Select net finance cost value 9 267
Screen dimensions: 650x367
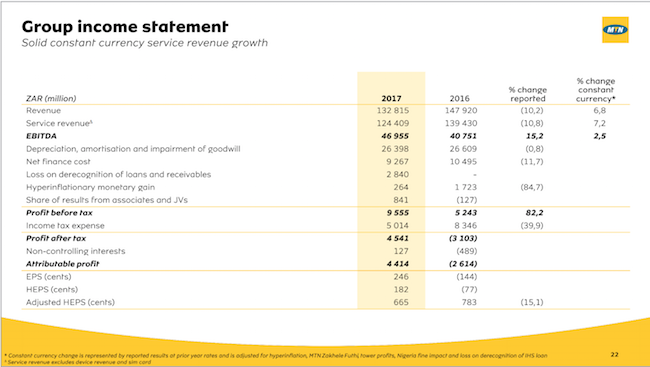point(398,162)
